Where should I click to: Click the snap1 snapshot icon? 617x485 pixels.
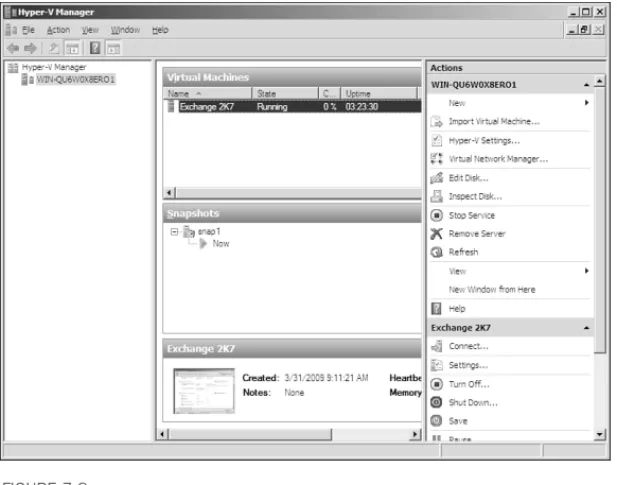(x=189, y=232)
